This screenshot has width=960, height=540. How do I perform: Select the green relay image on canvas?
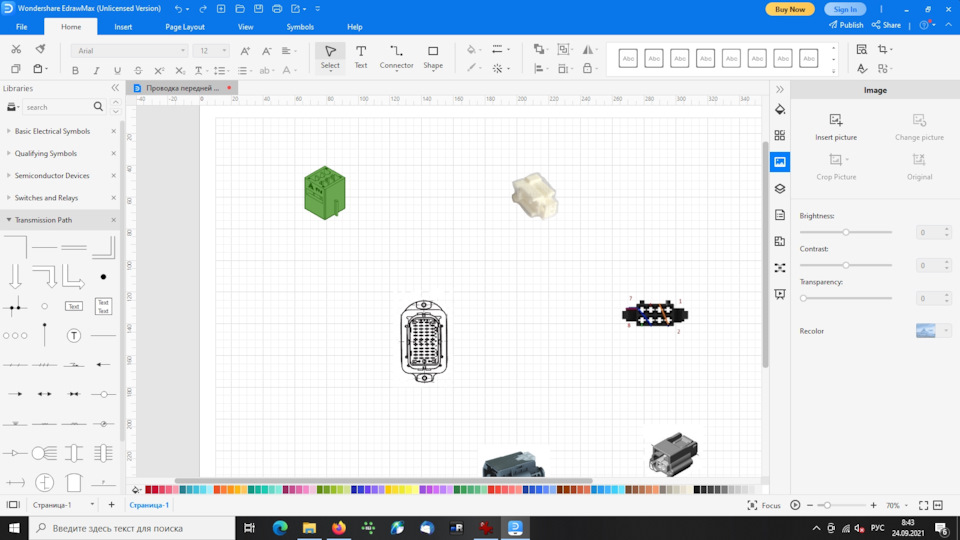pos(324,193)
